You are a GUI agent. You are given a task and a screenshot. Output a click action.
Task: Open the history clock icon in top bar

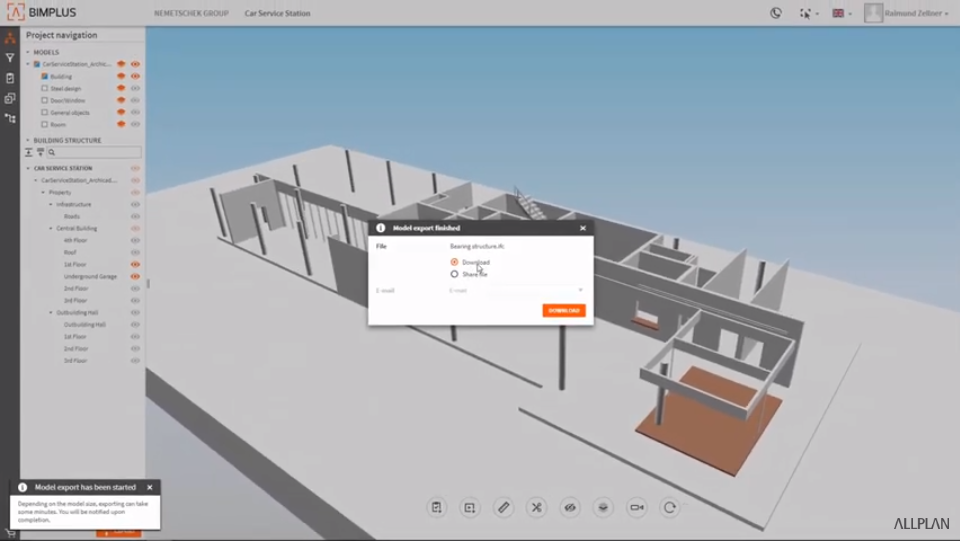[776, 13]
